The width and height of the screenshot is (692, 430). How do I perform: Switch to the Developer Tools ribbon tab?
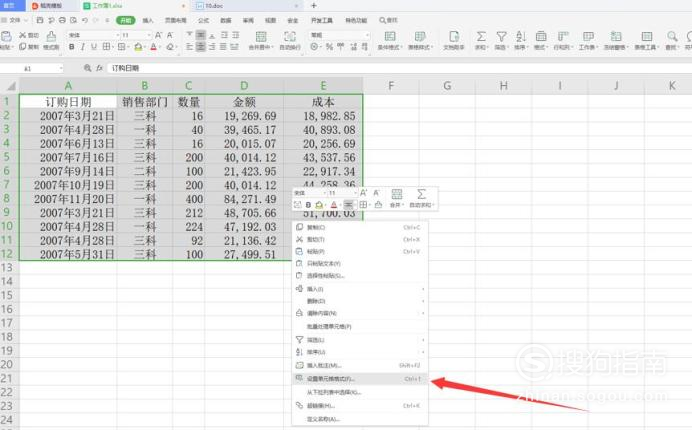coord(322,20)
